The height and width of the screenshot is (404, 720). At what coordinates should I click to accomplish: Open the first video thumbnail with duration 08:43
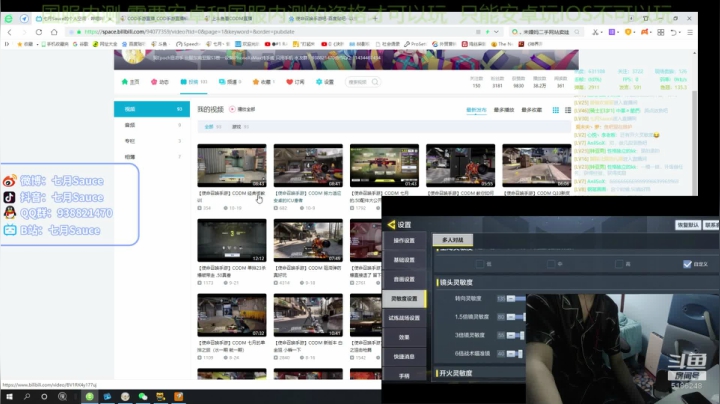tap(232, 165)
